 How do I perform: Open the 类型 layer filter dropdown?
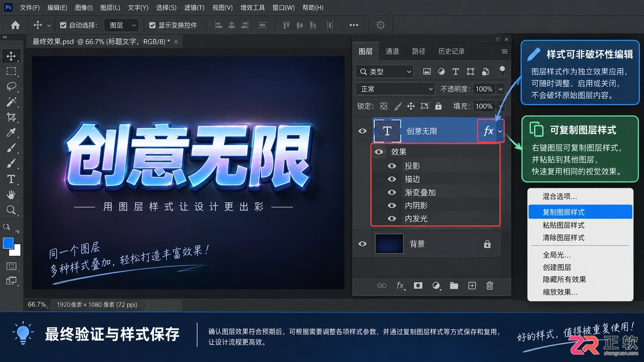point(385,72)
